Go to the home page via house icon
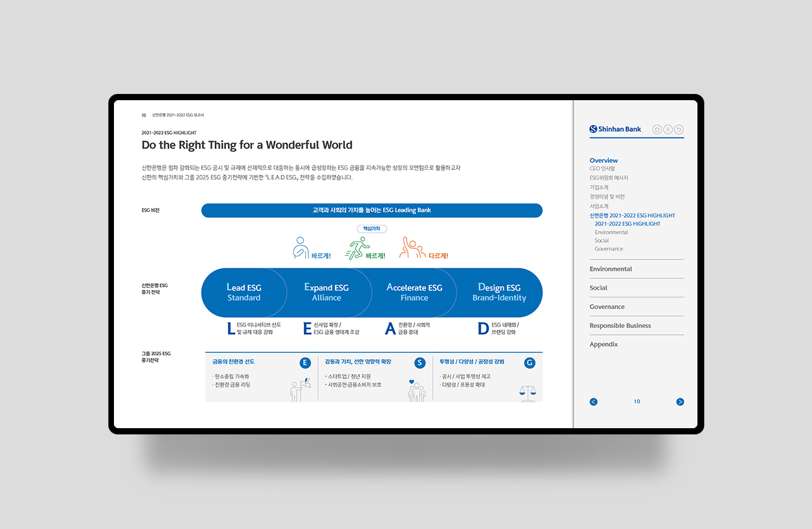This screenshot has width=812, height=529. 657,129
